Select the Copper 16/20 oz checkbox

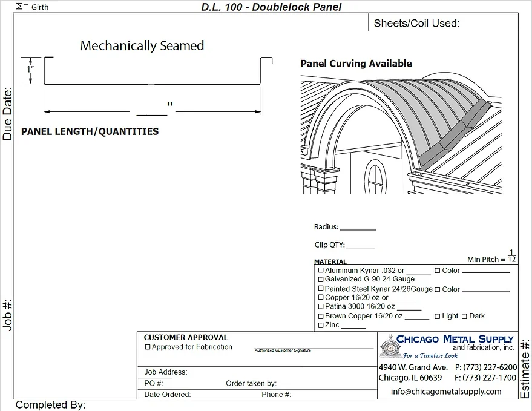321,297
